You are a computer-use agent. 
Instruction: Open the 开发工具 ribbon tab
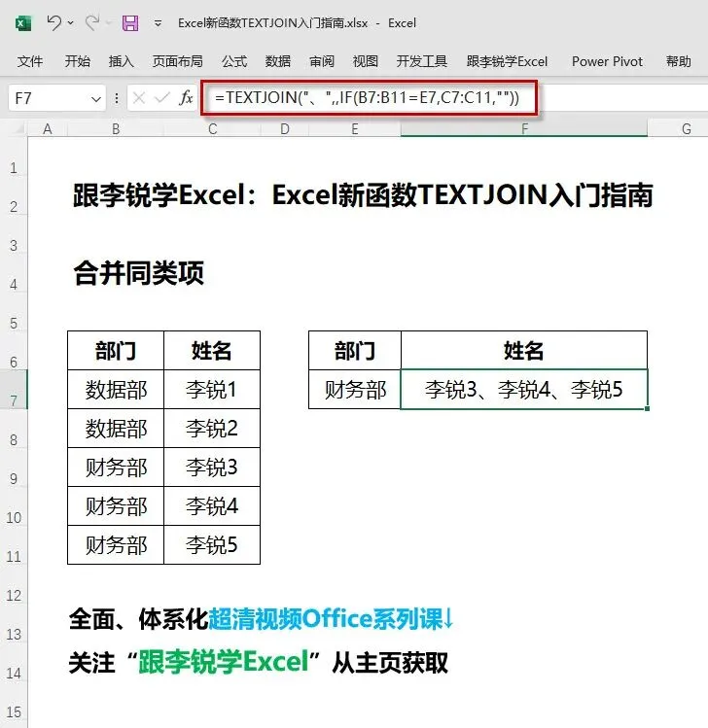pyautogui.click(x=422, y=61)
